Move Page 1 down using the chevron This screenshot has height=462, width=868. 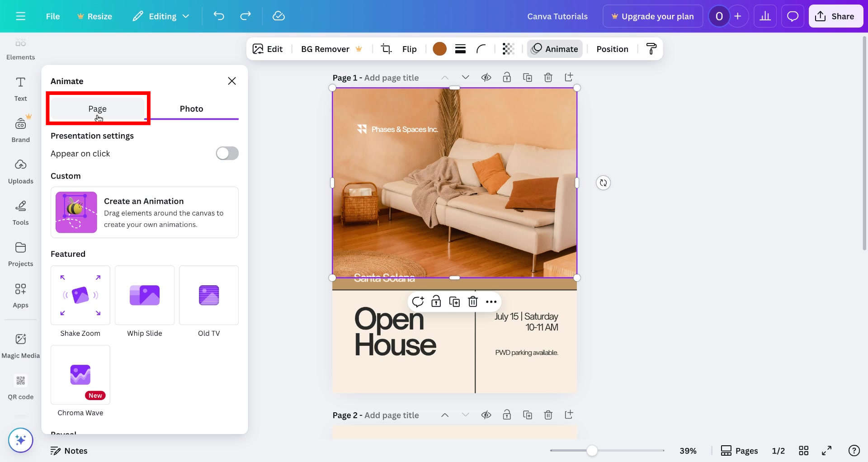pyautogui.click(x=466, y=77)
